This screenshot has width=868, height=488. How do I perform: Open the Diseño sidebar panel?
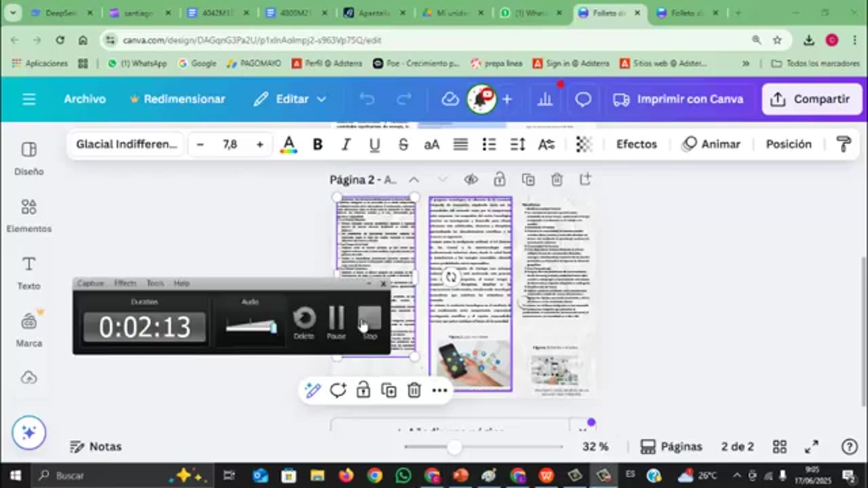click(x=28, y=159)
